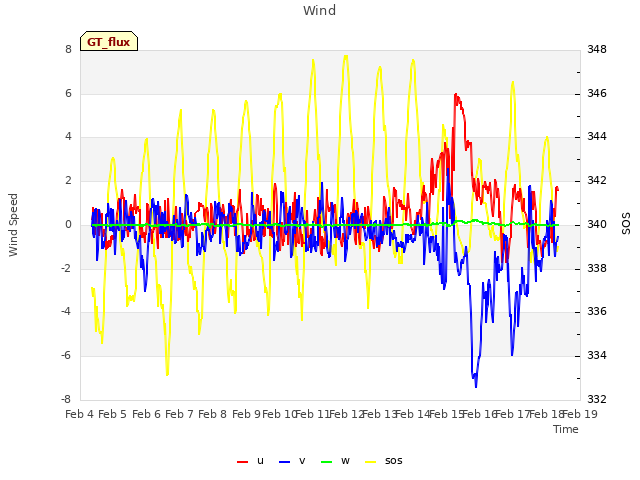Click the blue v minimum near Feb 16

476,386
